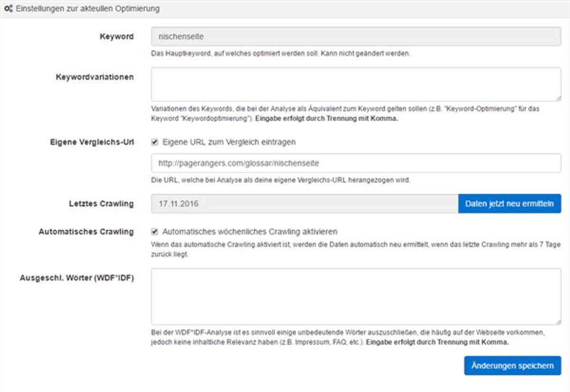This screenshot has height=392, width=570.
Task: Focus the Ausgeschl. Wörter (WDF*IDF) text area
Action: [356, 297]
